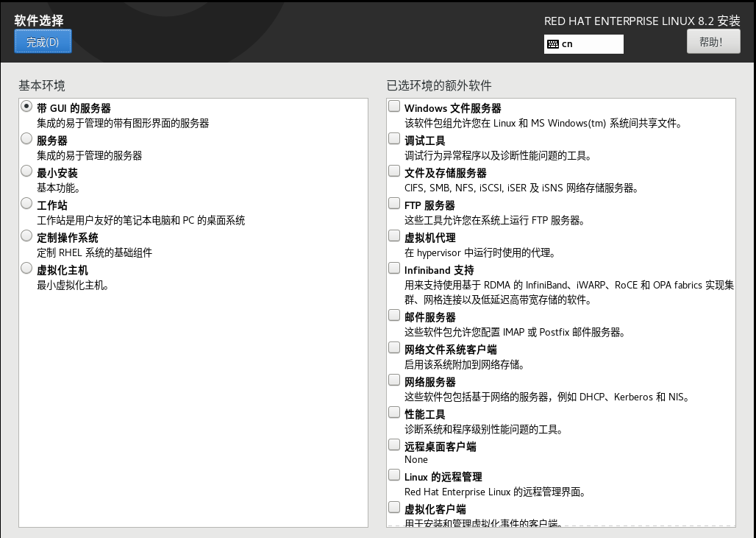Image resolution: width=756 pixels, height=538 pixels.
Task: Click the RED HAT ENTERPRISE LINUX 8.2 安装 title
Action: point(642,21)
